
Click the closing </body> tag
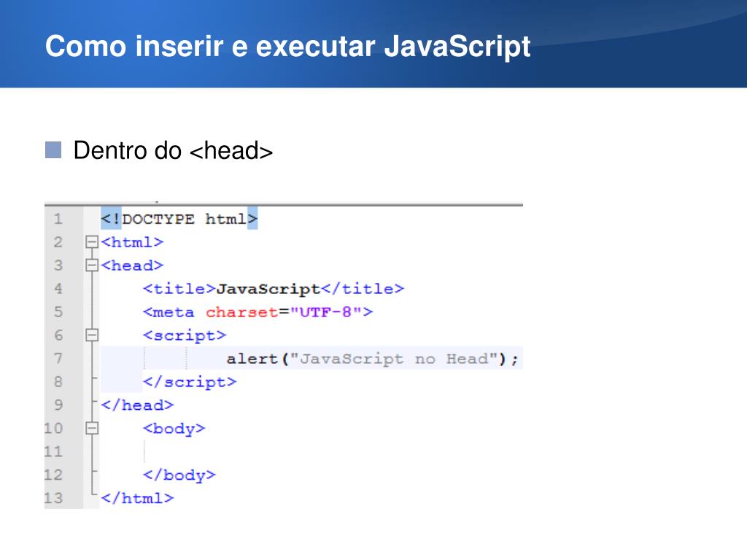(x=179, y=475)
